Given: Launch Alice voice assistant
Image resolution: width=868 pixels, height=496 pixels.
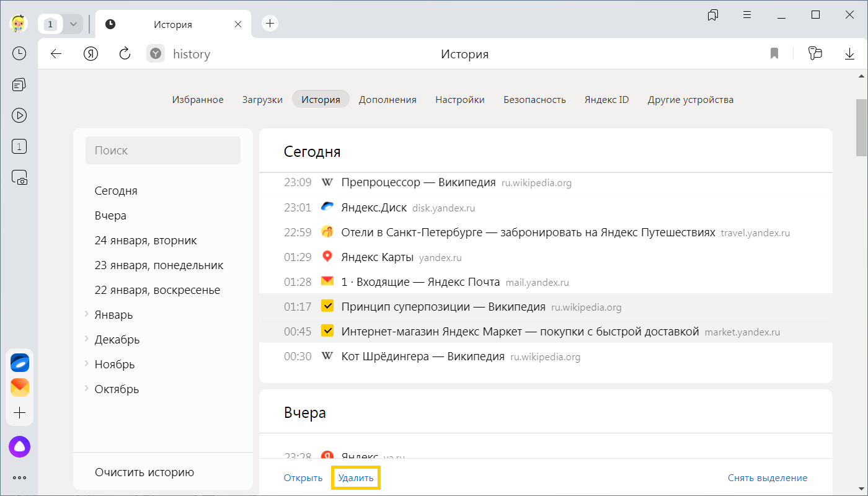Looking at the screenshot, I should coord(19,446).
